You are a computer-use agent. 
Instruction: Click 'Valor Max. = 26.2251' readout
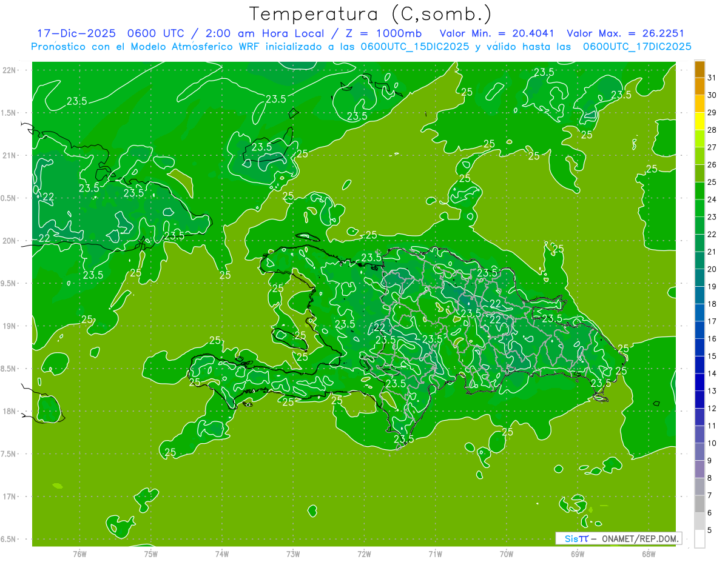click(626, 34)
